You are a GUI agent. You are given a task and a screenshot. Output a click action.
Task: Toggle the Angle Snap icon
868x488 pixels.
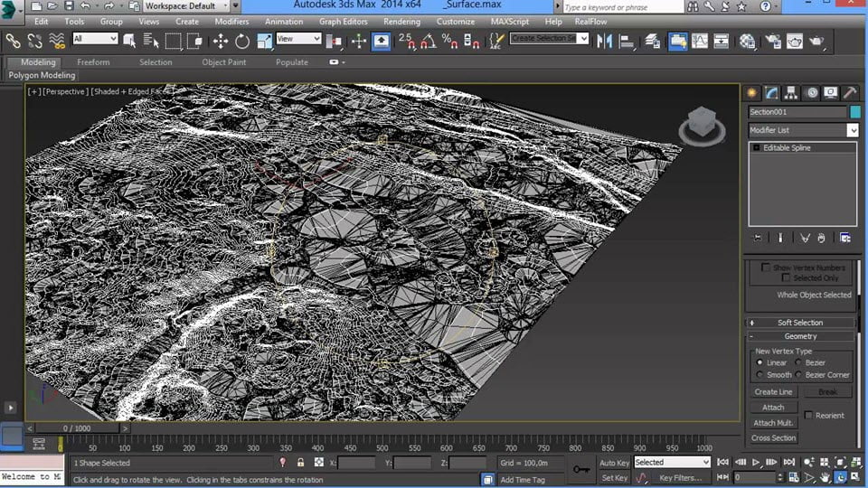tap(429, 41)
